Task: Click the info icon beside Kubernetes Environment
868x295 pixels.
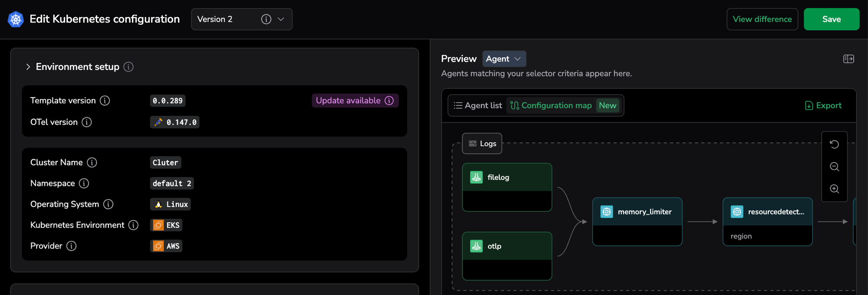Action: [x=134, y=225]
